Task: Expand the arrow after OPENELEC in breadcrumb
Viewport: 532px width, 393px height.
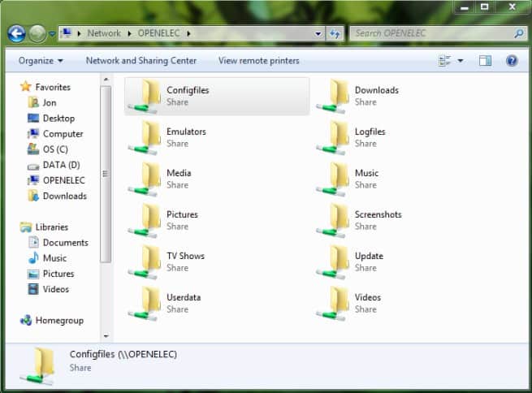Action: tap(188, 33)
